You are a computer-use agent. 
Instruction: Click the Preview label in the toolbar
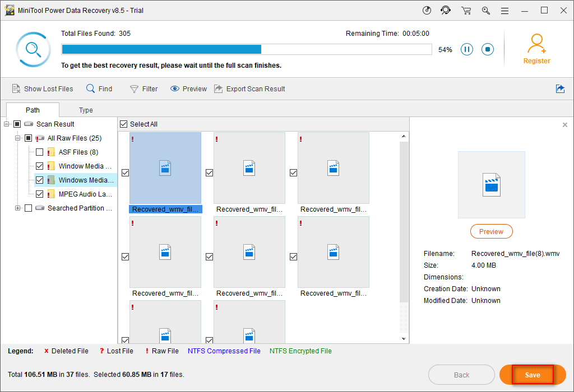click(x=195, y=89)
